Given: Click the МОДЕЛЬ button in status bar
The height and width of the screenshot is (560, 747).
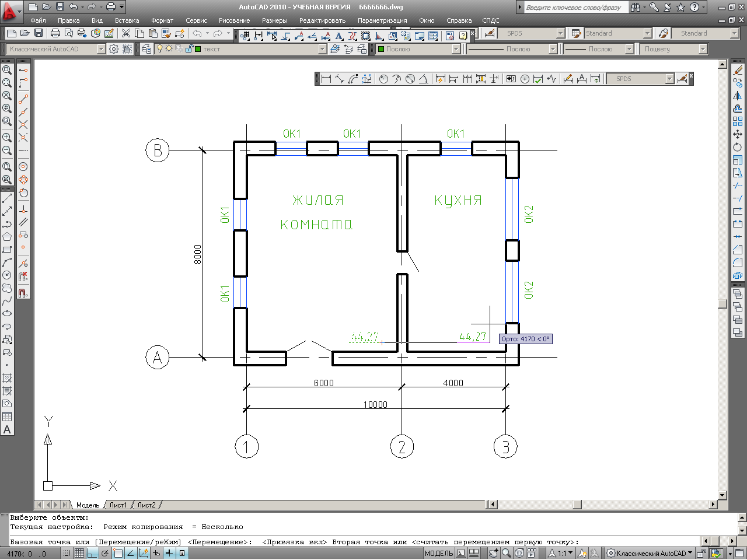Looking at the screenshot, I should (x=439, y=553).
